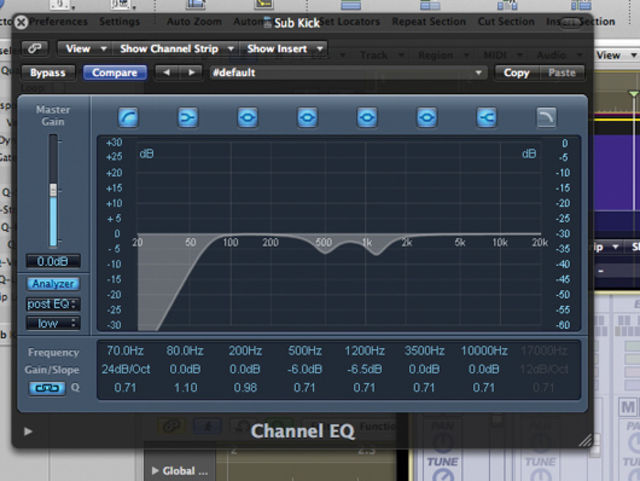Click Repeat Section in background toolbar
This screenshot has height=481, width=640.
point(429,21)
